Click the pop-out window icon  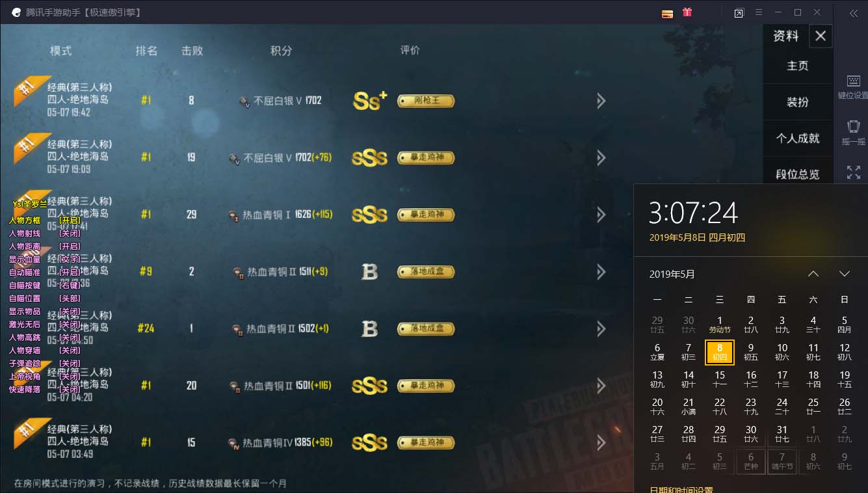click(x=739, y=13)
